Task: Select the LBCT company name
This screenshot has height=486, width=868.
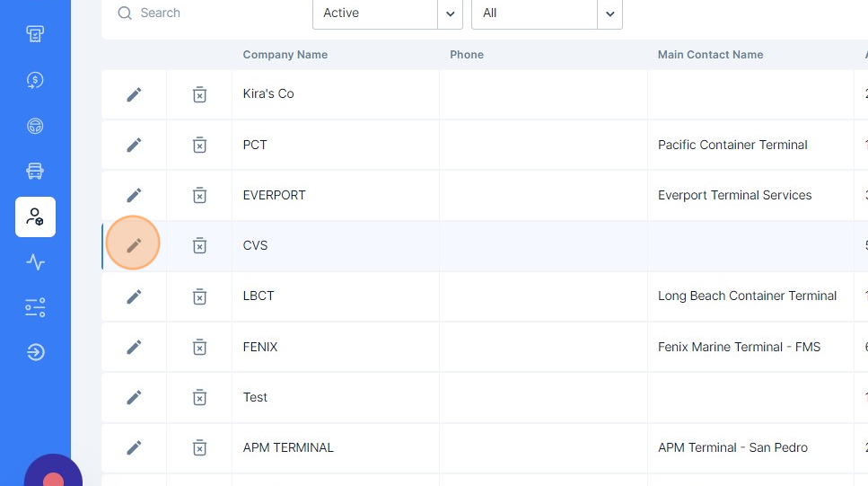Action: (259, 296)
